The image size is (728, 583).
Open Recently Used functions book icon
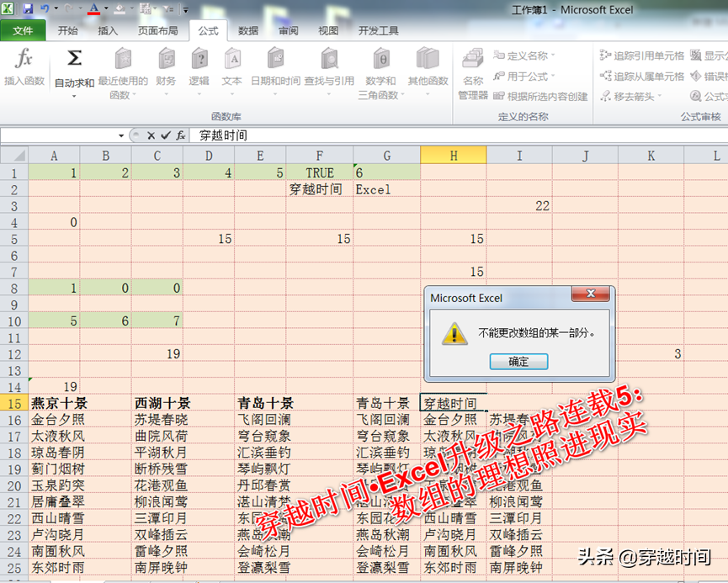(123, 59)
